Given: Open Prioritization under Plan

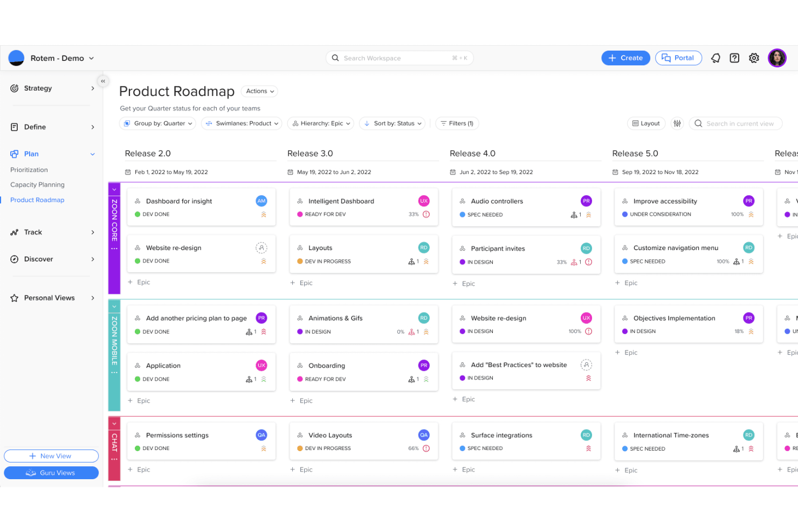Looking at the screenshot, I should pyautogui.click(x=29, y=170).
